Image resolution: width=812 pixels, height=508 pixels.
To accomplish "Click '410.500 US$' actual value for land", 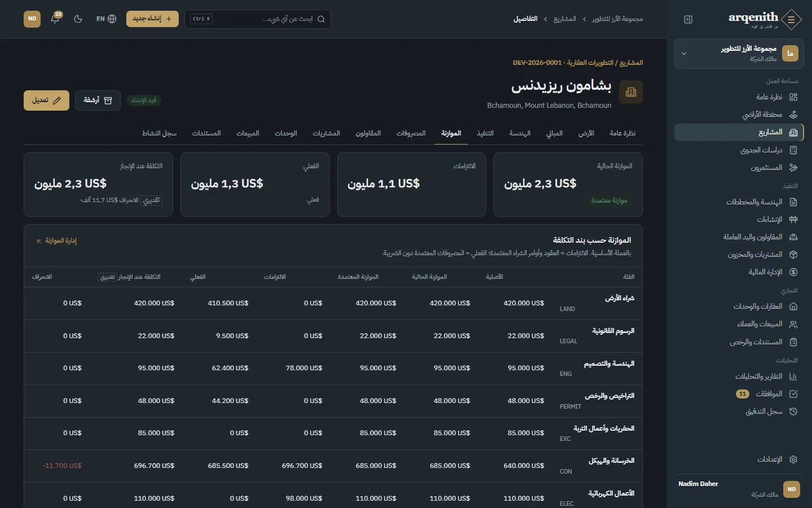I will coord(228,303).
